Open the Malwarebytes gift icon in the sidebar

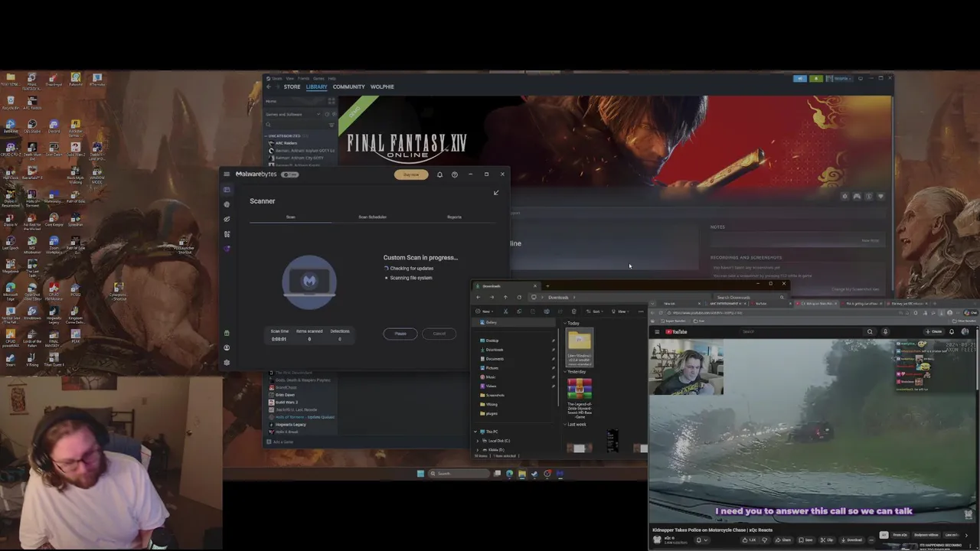click(227, 333)
